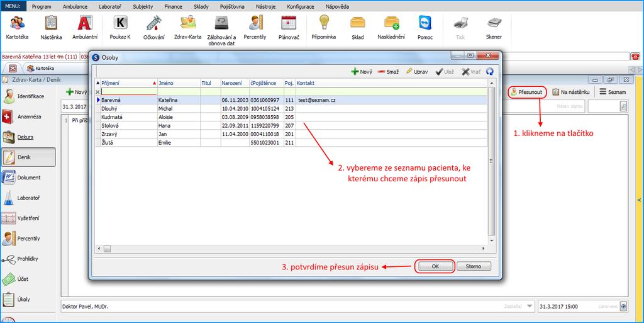The image size is (644, 323).
Task: Click Ulož in the Osoby dialog
Action: (445, 72)
